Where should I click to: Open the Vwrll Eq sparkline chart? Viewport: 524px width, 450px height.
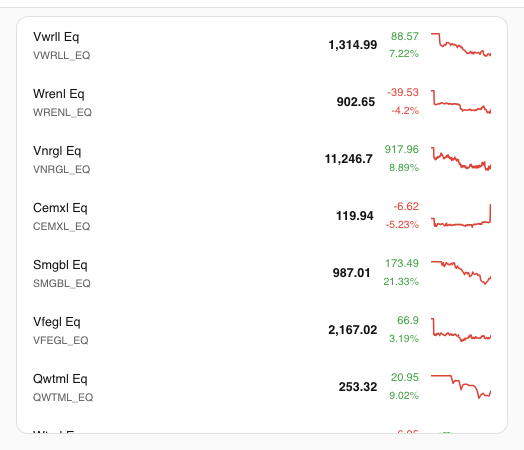(461, 45)
